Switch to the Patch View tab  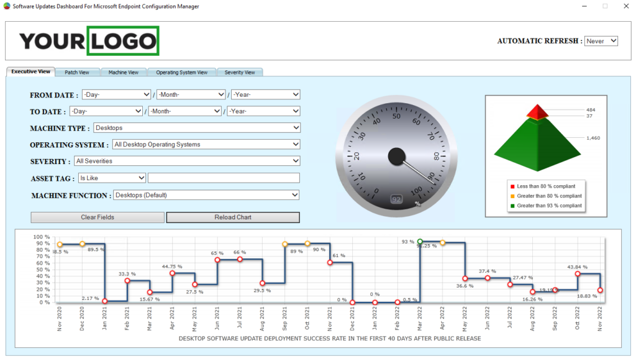click(78, 72)
